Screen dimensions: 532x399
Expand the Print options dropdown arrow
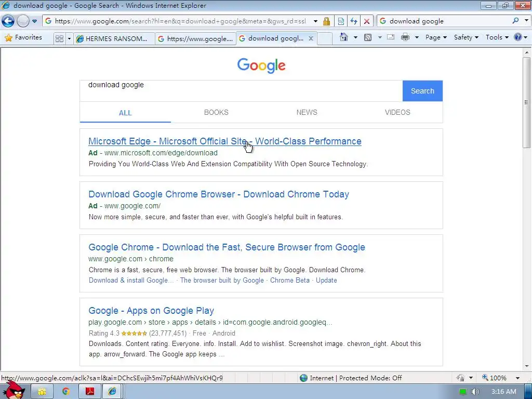[417, 37]
